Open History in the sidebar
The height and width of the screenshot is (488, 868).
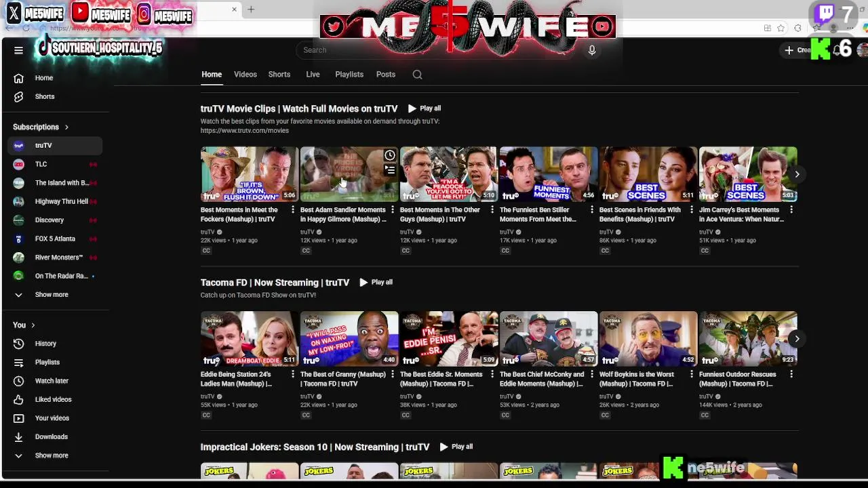click(55, 344)
